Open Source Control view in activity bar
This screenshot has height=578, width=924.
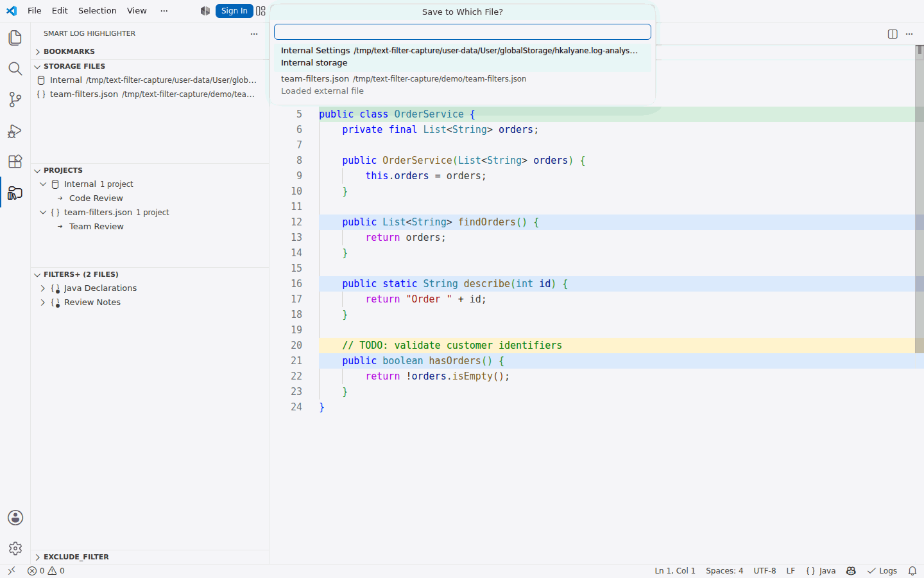(15, 100)
